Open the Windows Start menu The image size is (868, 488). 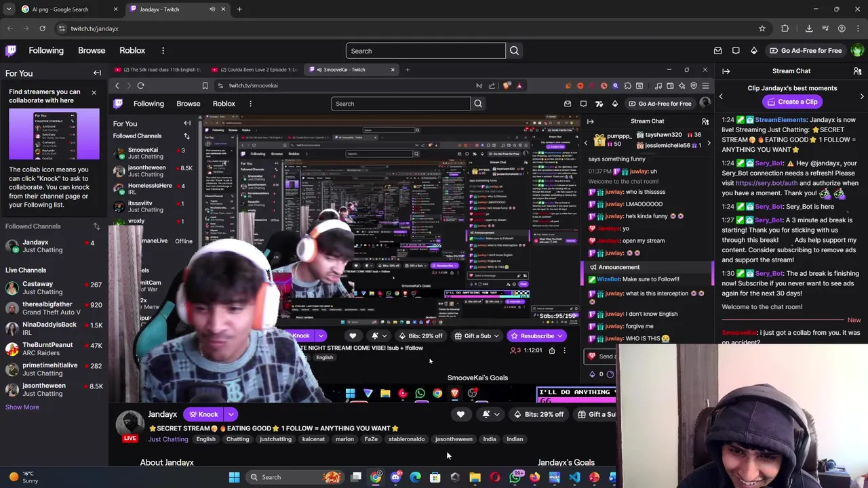(x=234, y=477)
